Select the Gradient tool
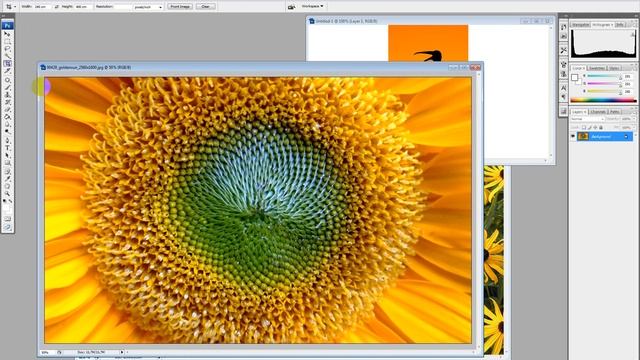 (x=7, y=117)
